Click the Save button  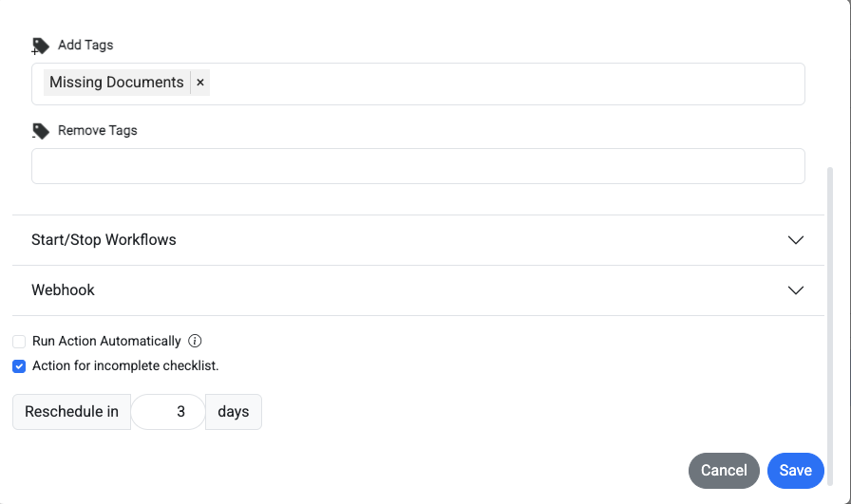796,471
